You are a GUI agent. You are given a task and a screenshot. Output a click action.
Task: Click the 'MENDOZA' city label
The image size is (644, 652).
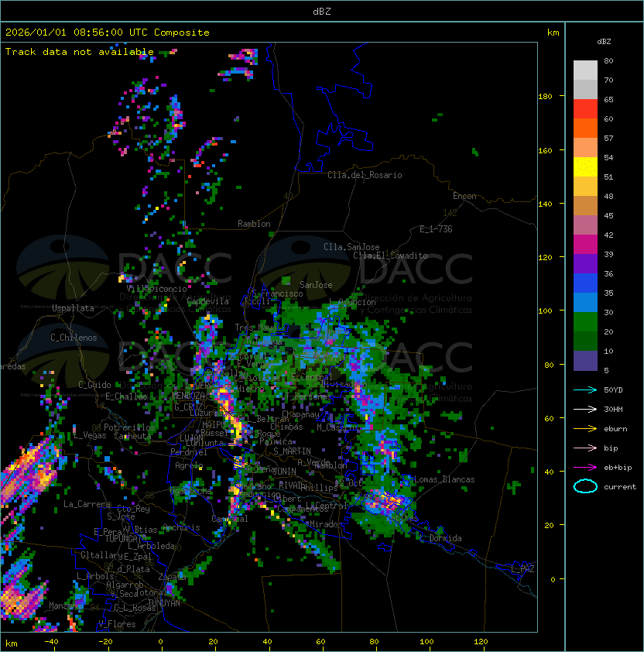pos(188,396)
